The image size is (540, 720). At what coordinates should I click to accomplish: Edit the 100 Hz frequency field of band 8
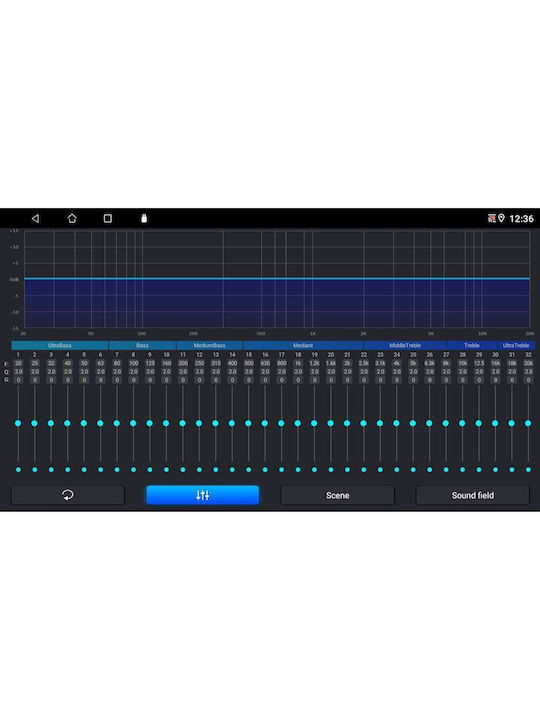tap(134, 363)
